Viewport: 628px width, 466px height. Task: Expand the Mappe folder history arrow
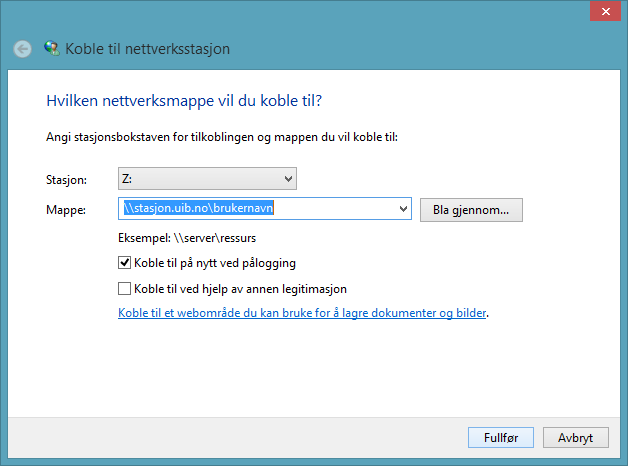coord(403,209)
